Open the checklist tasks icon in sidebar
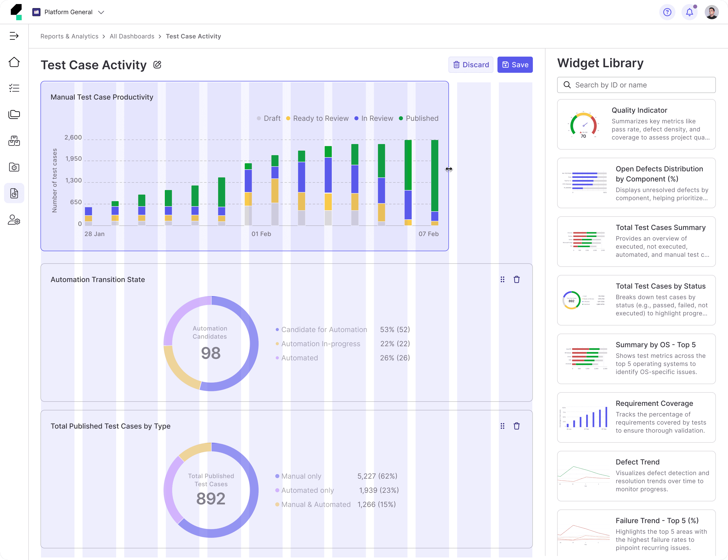 point(14,88)
